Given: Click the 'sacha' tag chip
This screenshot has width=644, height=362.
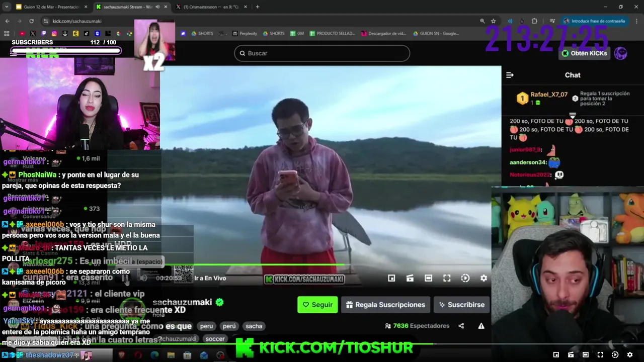Looking at the screenshot, I should coord(254,326).
